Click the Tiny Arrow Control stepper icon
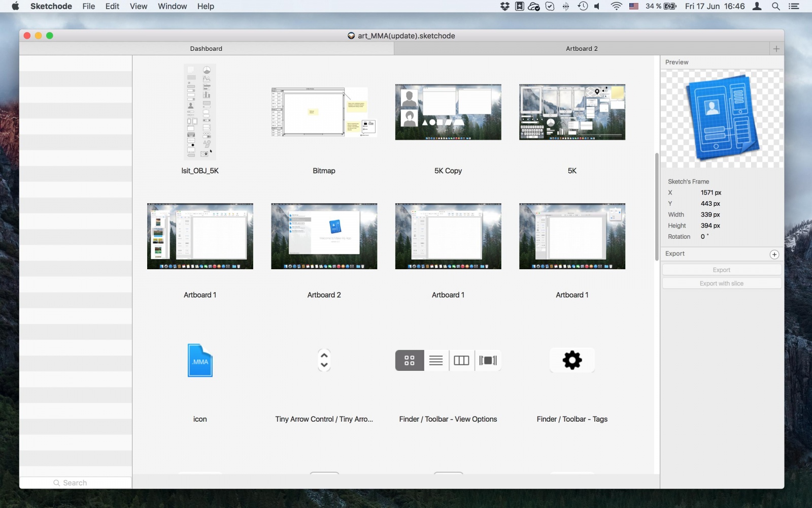Viewport: 812px width, 508px height. pyautogui.click(x=324, y=360)
